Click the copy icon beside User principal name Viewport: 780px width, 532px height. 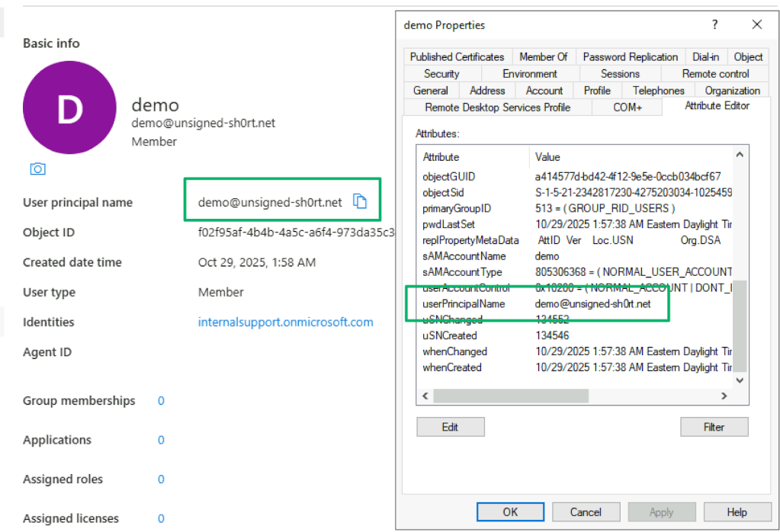click(360, 201)
